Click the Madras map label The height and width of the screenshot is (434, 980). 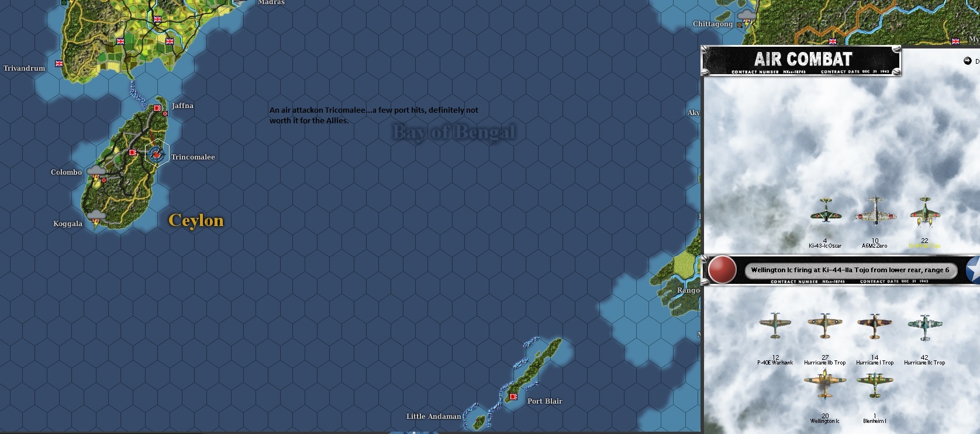[x=271, y=2]
